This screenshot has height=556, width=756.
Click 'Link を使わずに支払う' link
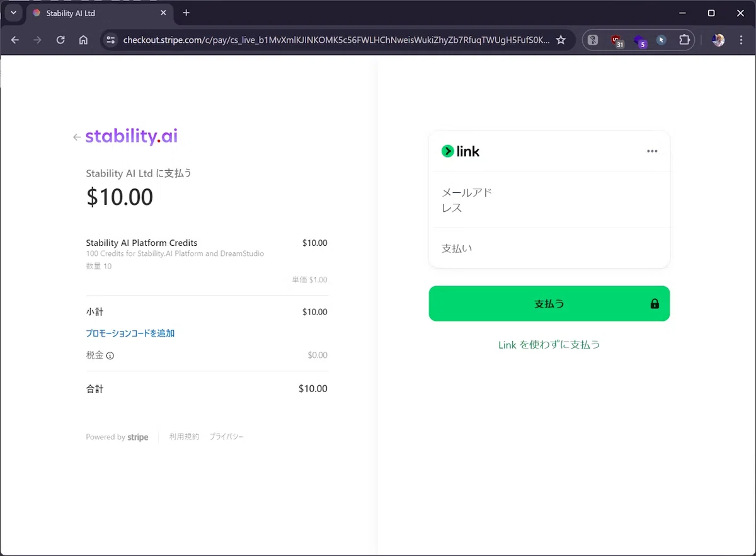(549, 345)
